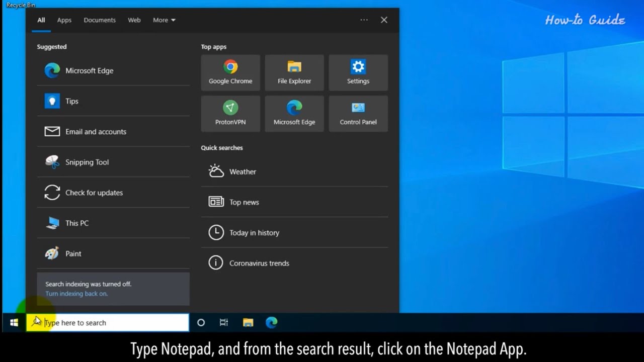Screen dimensions: 644x362
Task: Click the Suggested heading
Action: click(x=52, y=47)
